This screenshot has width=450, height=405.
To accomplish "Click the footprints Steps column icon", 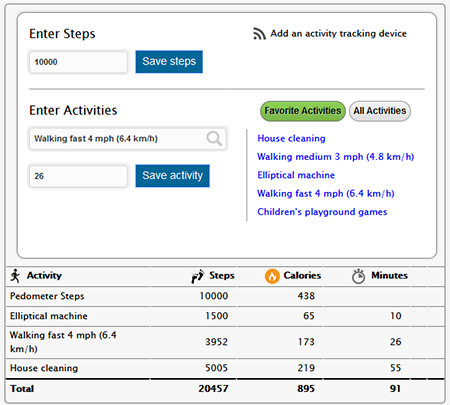I will [197, 276].
